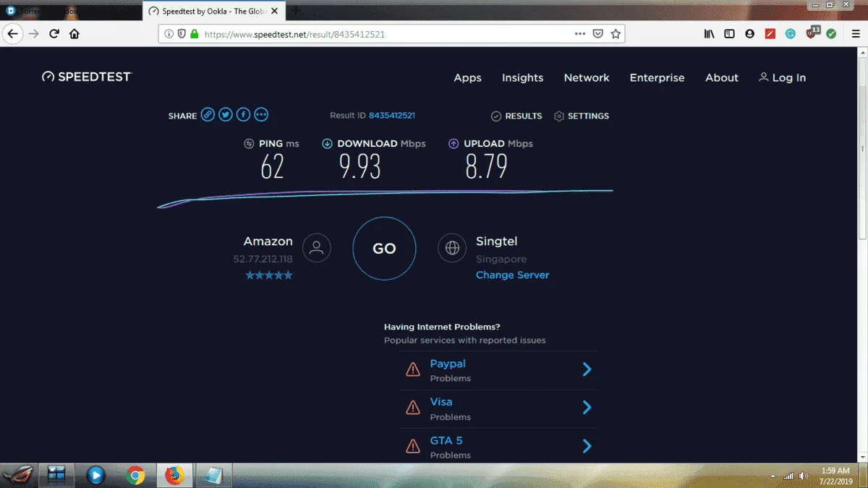Click the green checkmark extension icon
The image size is (868, 488).
(x=832, y=34)
